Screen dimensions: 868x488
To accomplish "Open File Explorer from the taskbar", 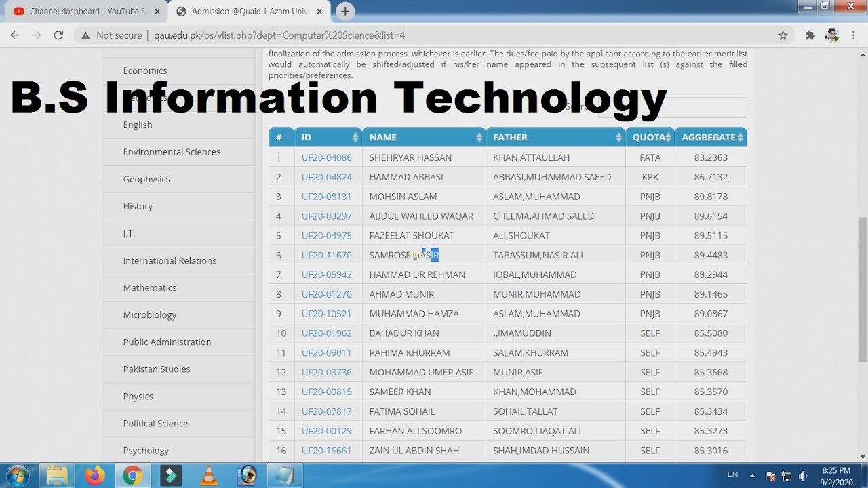I will [57, 476].
